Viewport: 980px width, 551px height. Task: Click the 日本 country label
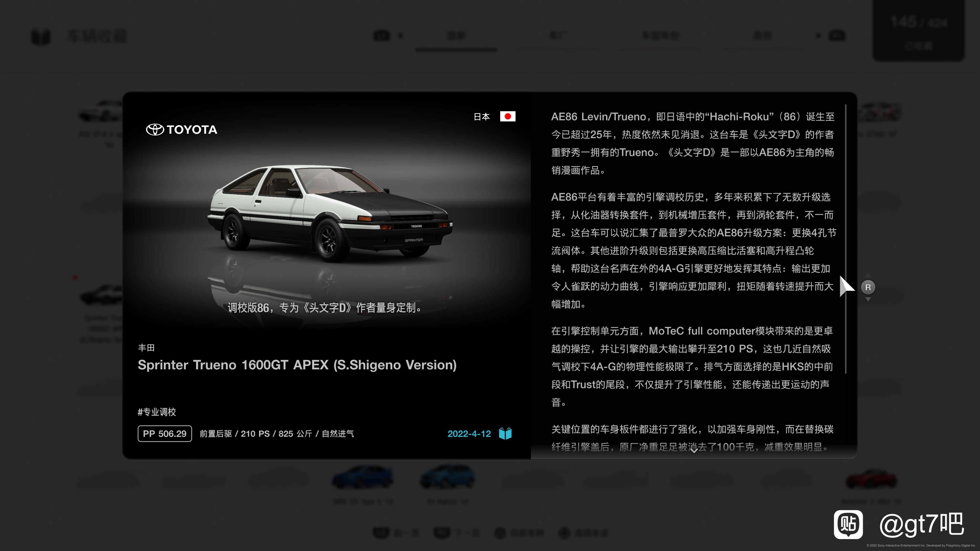[x=482, y=117]
